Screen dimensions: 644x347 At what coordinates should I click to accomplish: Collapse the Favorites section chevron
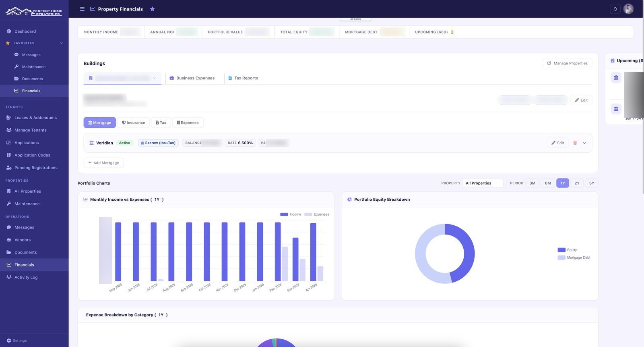pyautogui.click(x=61, y=43)
